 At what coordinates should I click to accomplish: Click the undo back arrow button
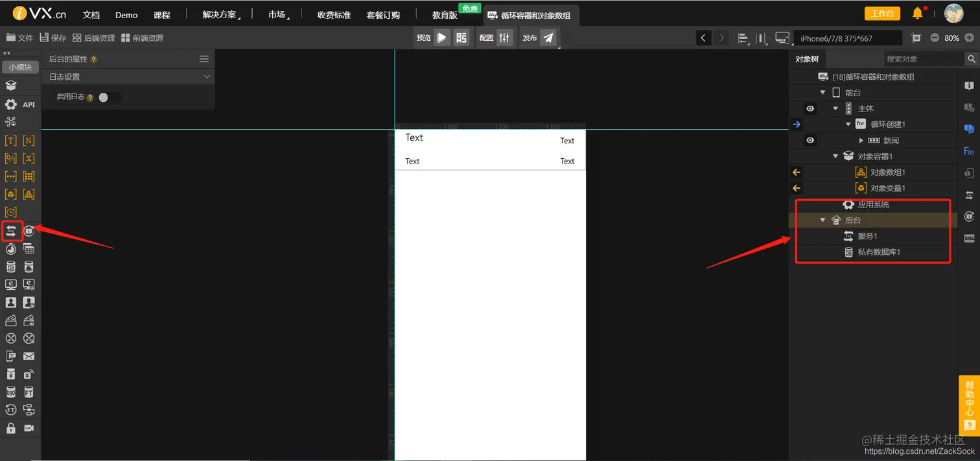click(x=703, y=38)
